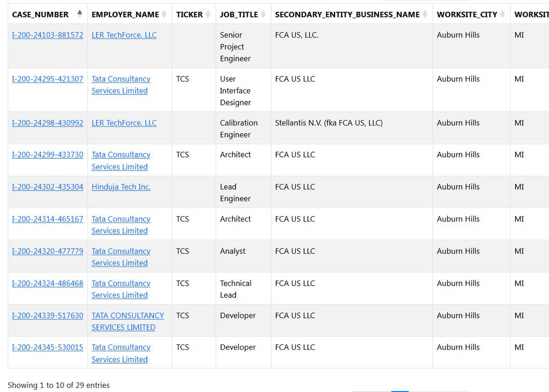Viewport: 549px width, 392px height.
Task: Select the 'FCA US, LLC.' cell in first row
Action: pos(352,46)
